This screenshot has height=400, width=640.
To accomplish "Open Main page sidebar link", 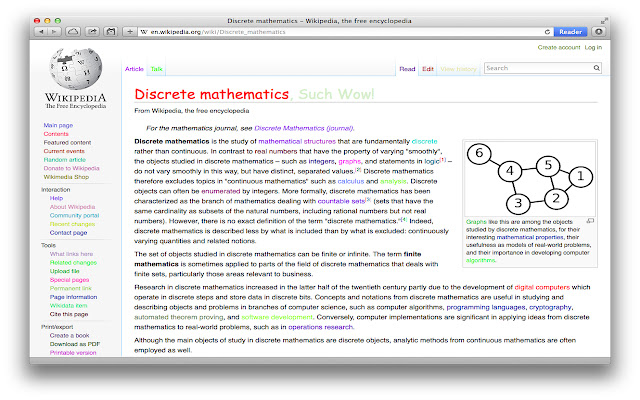I will pyautogui.click(x=58, y=125).
